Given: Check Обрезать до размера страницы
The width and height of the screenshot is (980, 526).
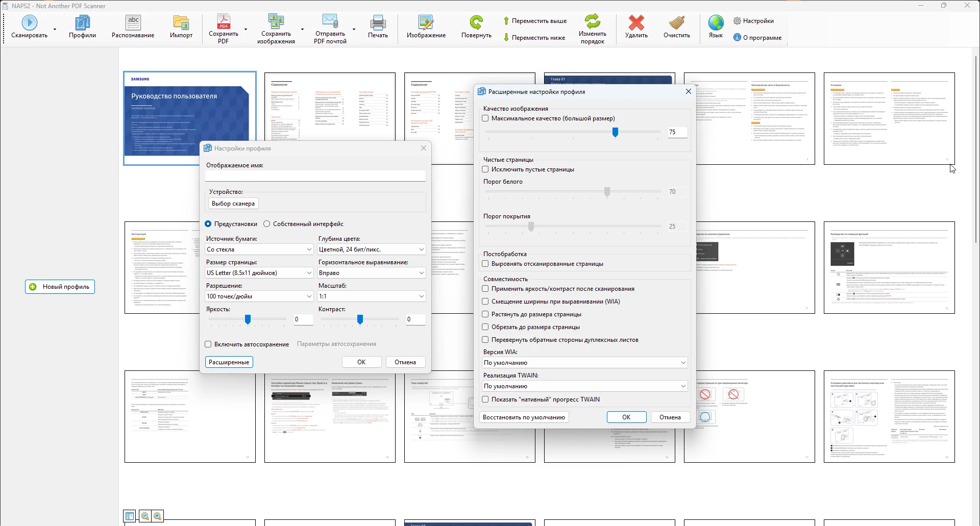Looking at the screenshot, I should pyautogui.click(x=485, y=327).
